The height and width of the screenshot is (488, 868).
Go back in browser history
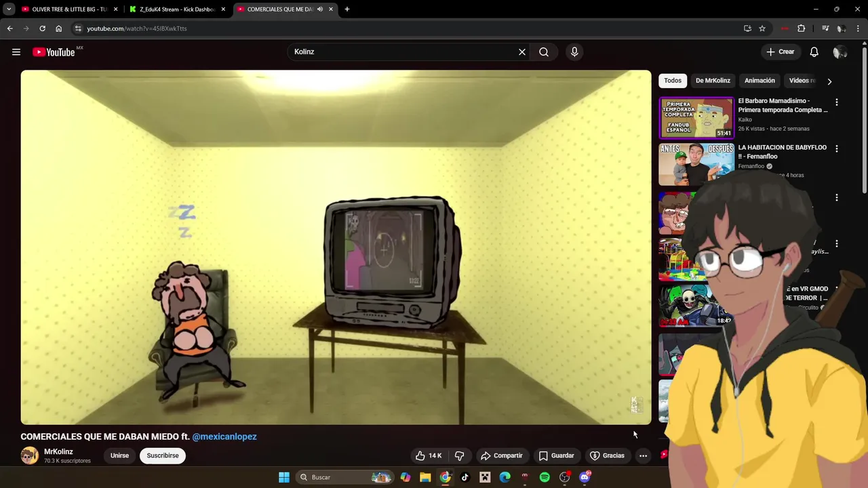pyautogui.click(x=9, y=28)
